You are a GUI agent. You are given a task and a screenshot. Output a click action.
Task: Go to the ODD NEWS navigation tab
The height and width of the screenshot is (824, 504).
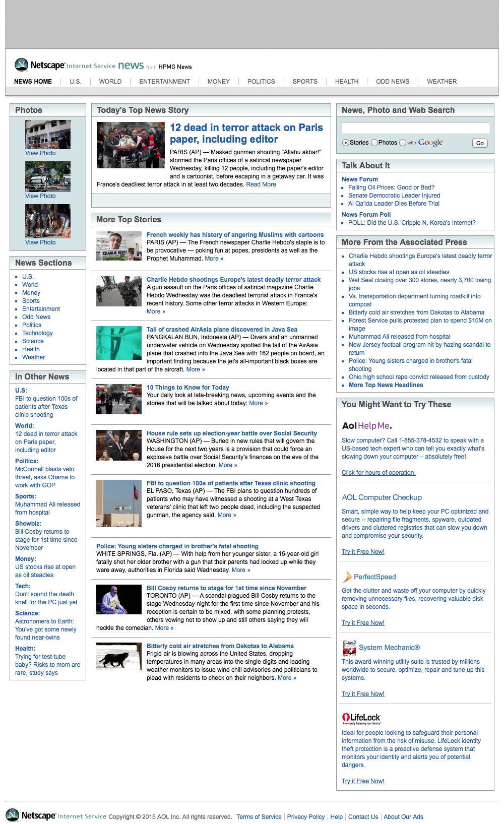[393, 82]
